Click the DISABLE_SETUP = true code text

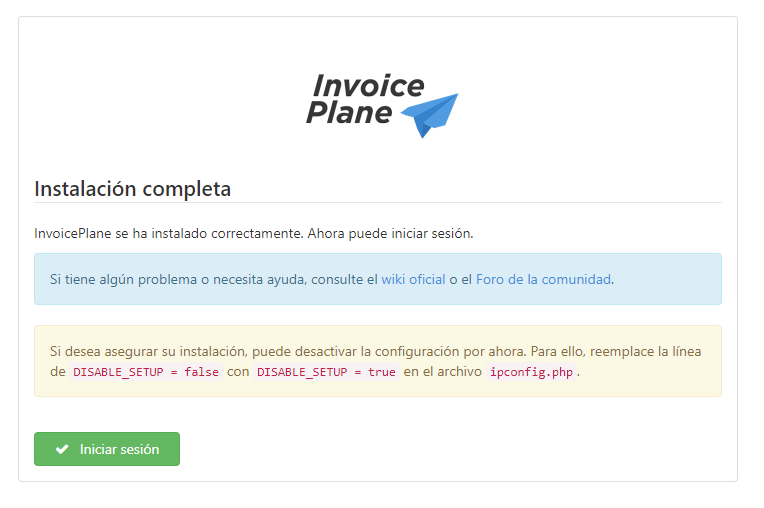pos(326,372)
